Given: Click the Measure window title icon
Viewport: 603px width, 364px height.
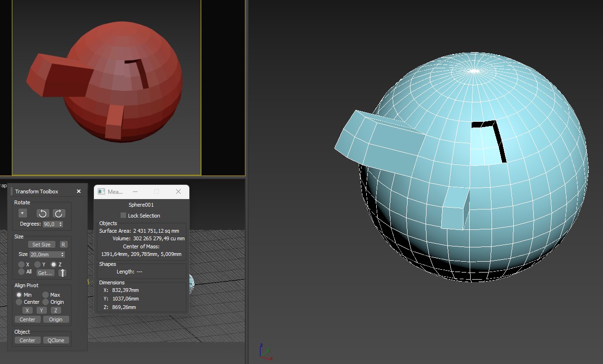Looking at the screenshot, I should tap(101, 191).
